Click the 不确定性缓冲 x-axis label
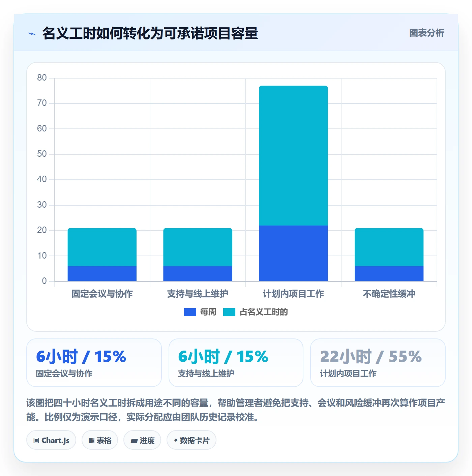472x476 pixels. [389, 294]
